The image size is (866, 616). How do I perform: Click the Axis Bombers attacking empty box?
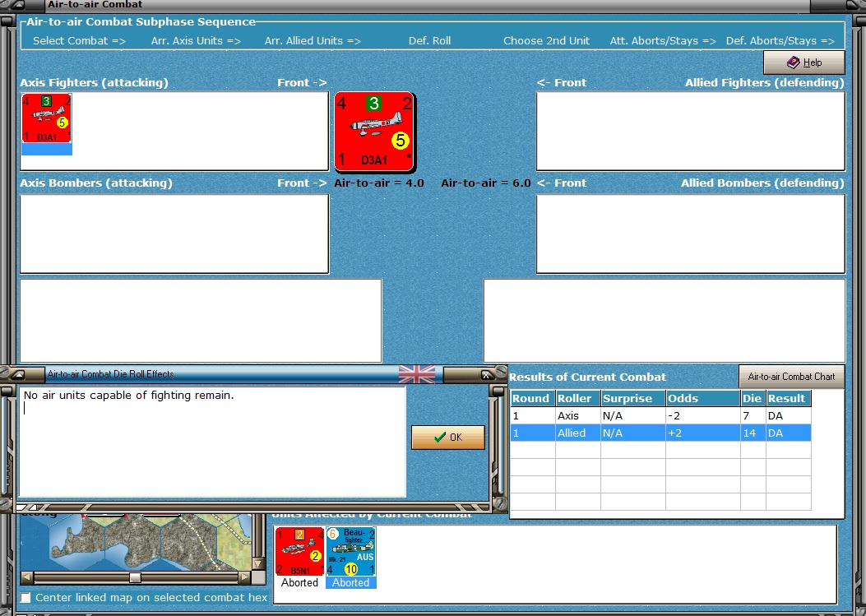tap(174, 234)
